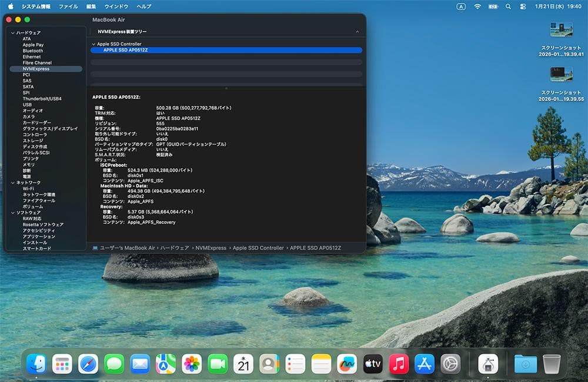
Task: Click the Wi-Fi icon in the menu bar
Action: point(477,6)
